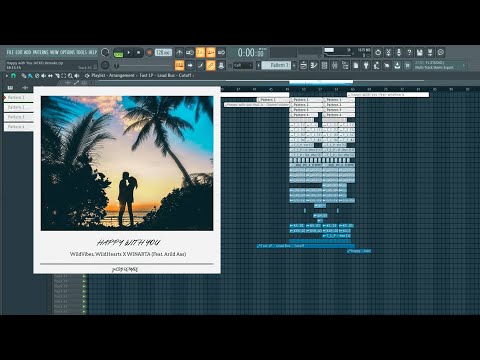Click the undo history circular arrow icon
The width and height of the screenshot is (480, 360).
[x=378, y=52]
